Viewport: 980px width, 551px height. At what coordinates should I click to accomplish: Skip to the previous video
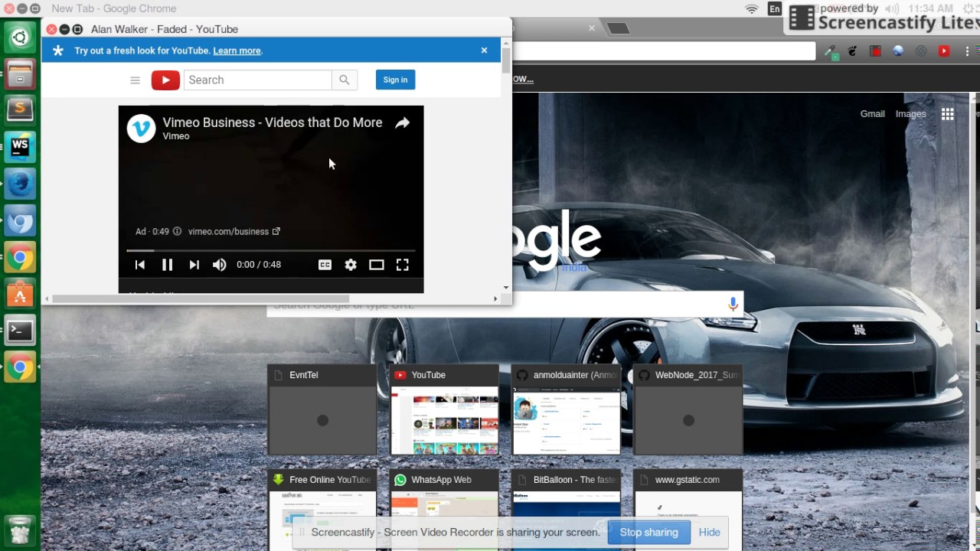point(140,265)
